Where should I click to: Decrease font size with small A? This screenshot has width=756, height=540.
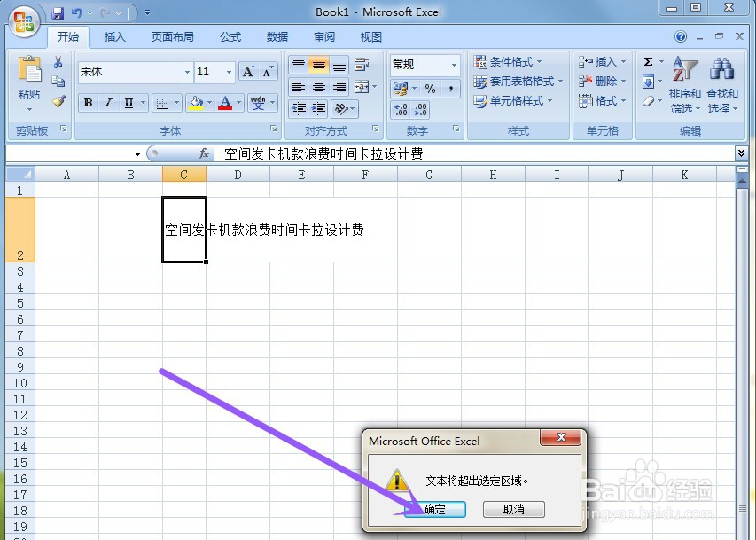268,72
